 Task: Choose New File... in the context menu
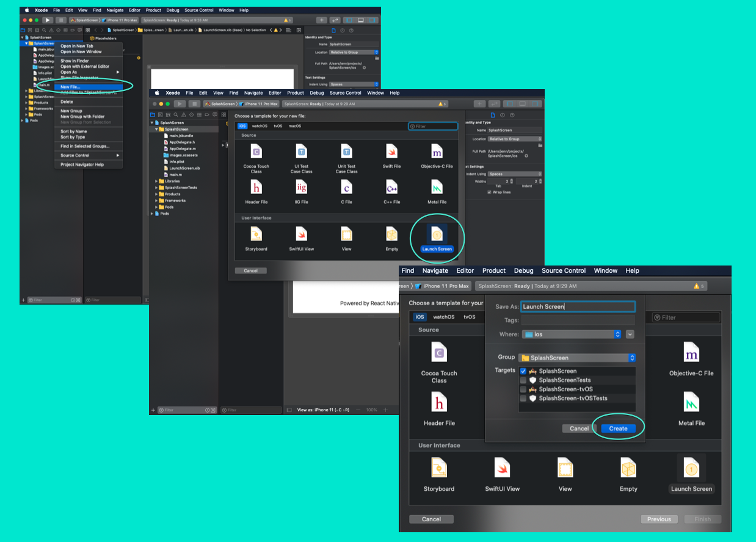(x=70, y=87)
